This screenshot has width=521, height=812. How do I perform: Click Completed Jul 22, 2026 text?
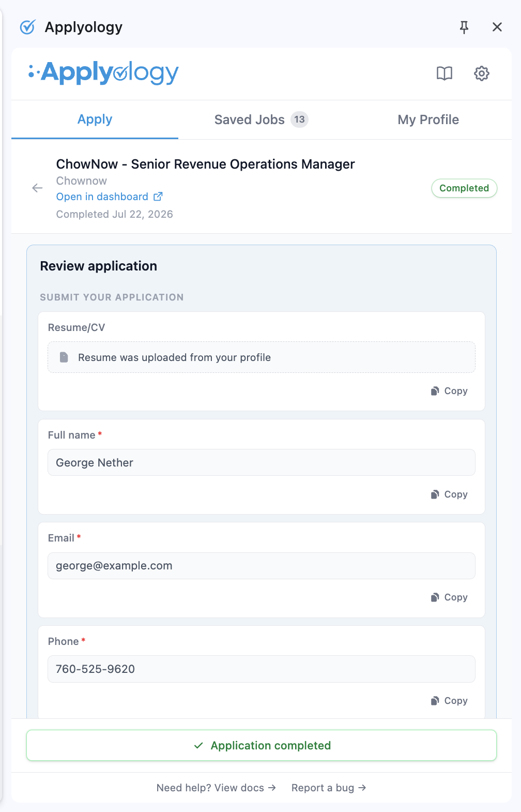click(114, 214)
